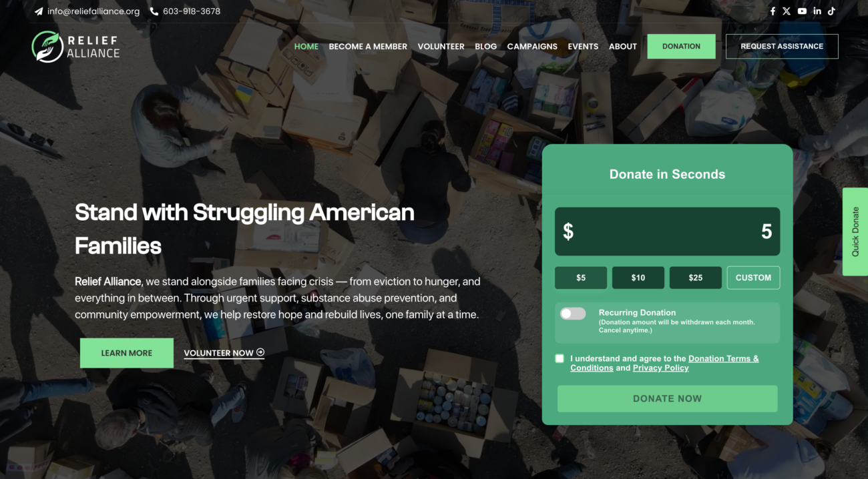This screenshot has height=479, width=868.
Task: Open the TikTok social icon
Action: (x=831, y=11)
